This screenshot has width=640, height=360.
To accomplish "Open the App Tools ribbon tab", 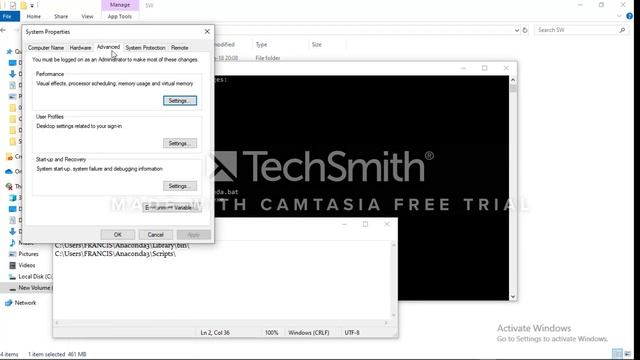I will (120, 16).
